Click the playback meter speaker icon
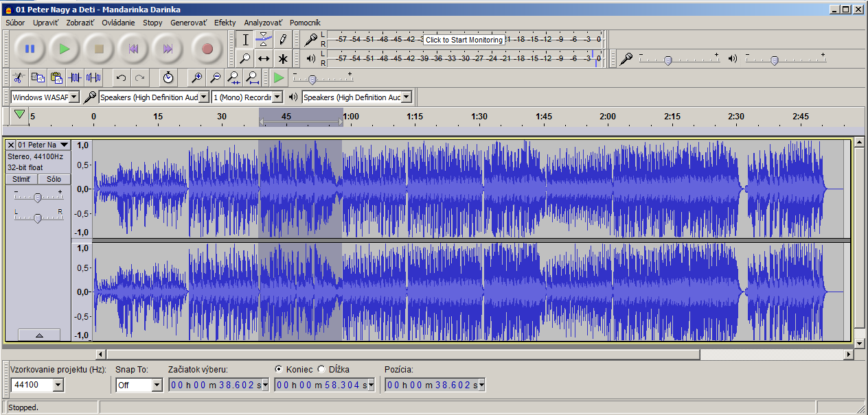 (x=311, y=59)
